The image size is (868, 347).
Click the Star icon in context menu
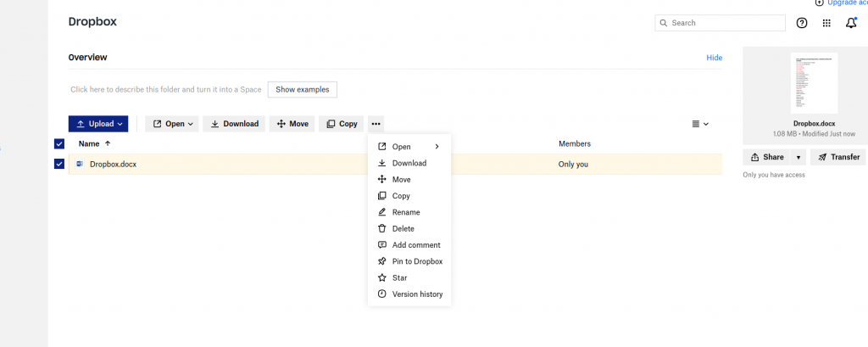(x=382, y=277)
